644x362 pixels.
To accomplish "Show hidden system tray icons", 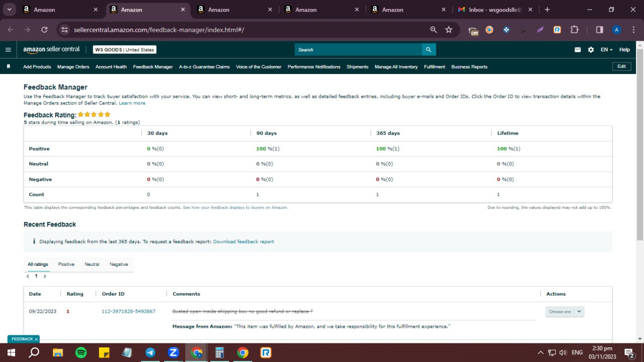I will 540,352.
